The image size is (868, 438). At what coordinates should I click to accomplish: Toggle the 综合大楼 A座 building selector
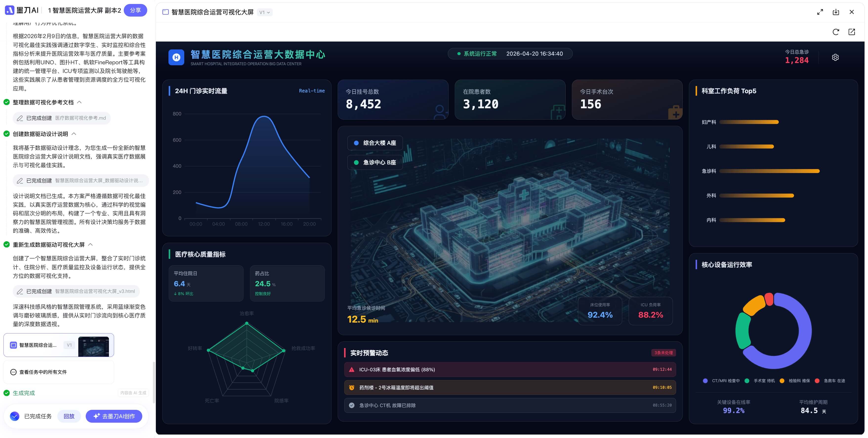pyautogui.click(x=375, y=143)
